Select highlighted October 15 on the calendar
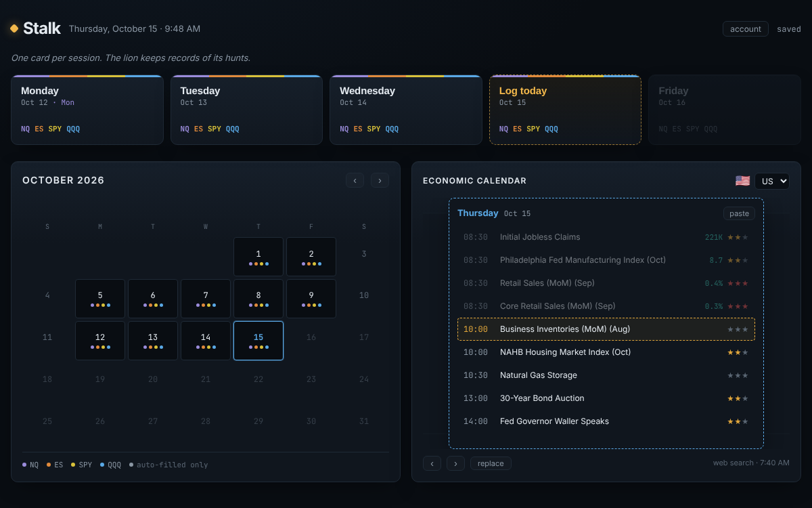This screenshot has width=812, height=508. (x=258, y=341)
